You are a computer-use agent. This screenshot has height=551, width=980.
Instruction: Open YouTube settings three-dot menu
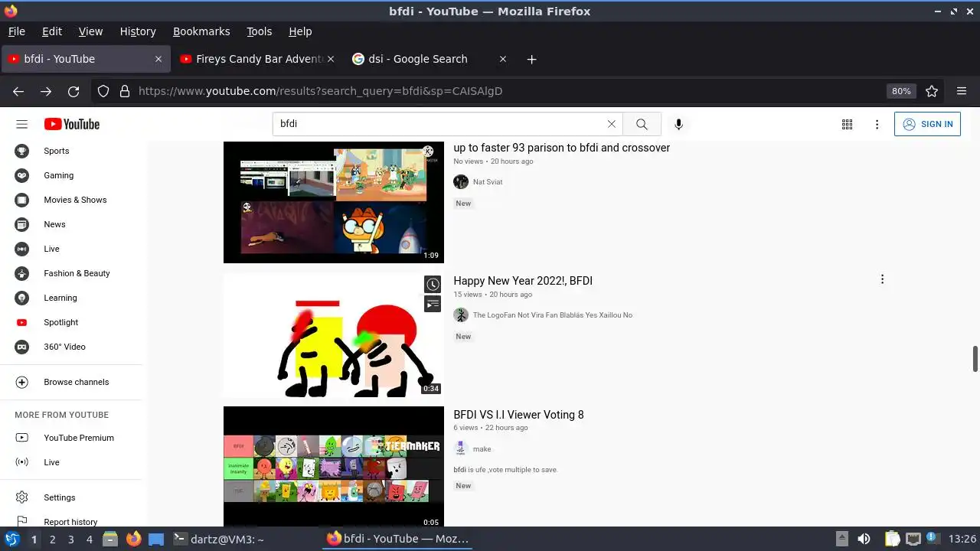pyautogui.click(x=877, y=124)
